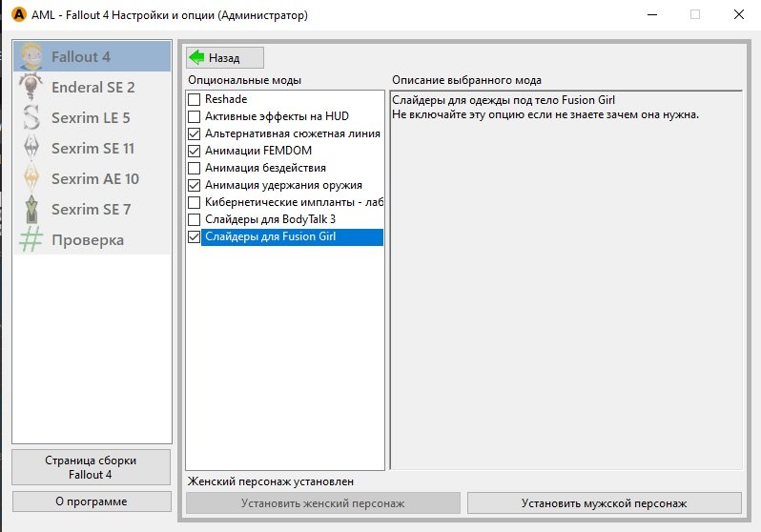Click the О программе button
The image size is (761, 532).
(92, 501)
